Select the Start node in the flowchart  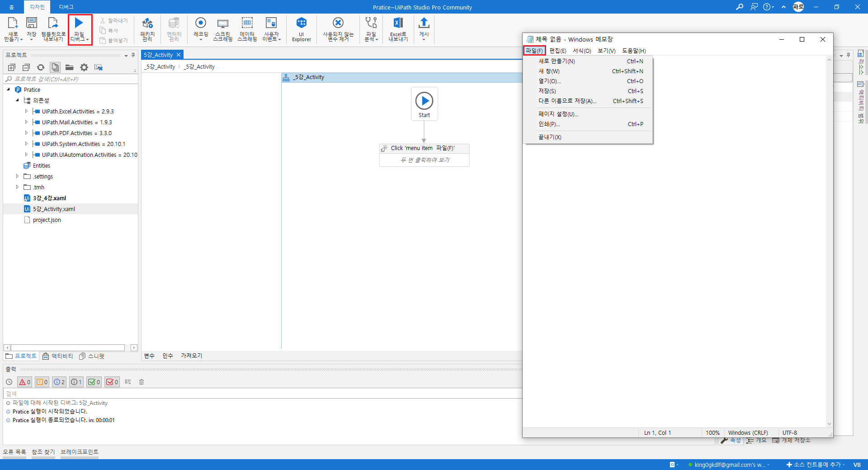point(424,103)
